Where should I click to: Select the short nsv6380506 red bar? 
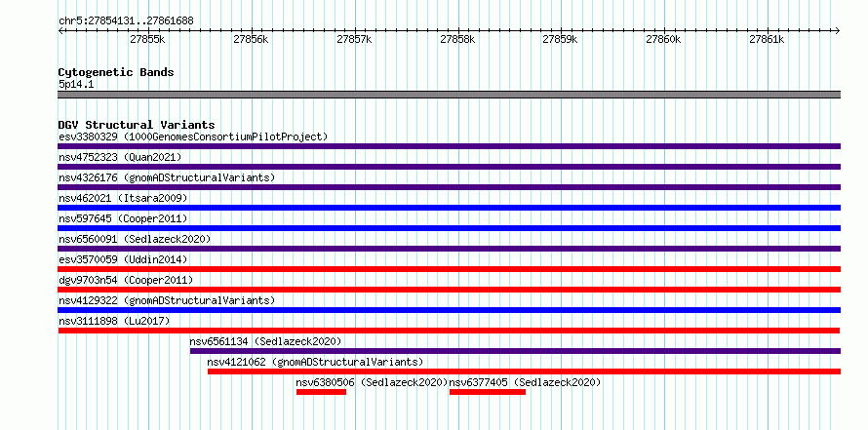tap(321, 392)
